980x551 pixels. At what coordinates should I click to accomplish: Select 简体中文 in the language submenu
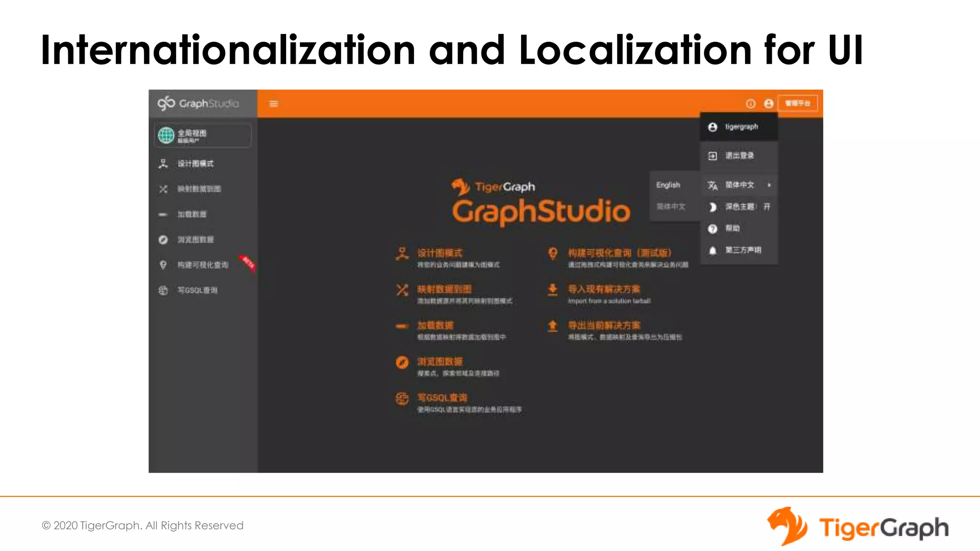pos(674,207)
